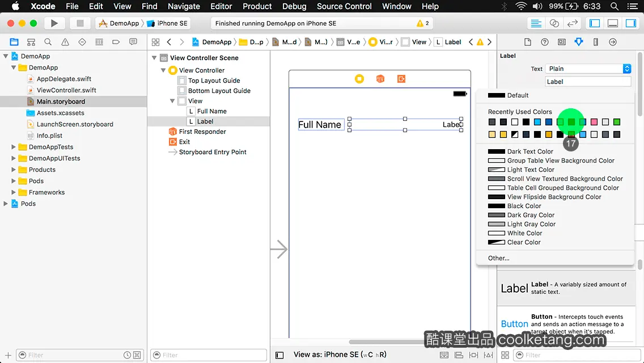Collapse the View Controller Scene
Image resolution: width=644 pixels, height=363 pixels.
[x=154, y=58]
